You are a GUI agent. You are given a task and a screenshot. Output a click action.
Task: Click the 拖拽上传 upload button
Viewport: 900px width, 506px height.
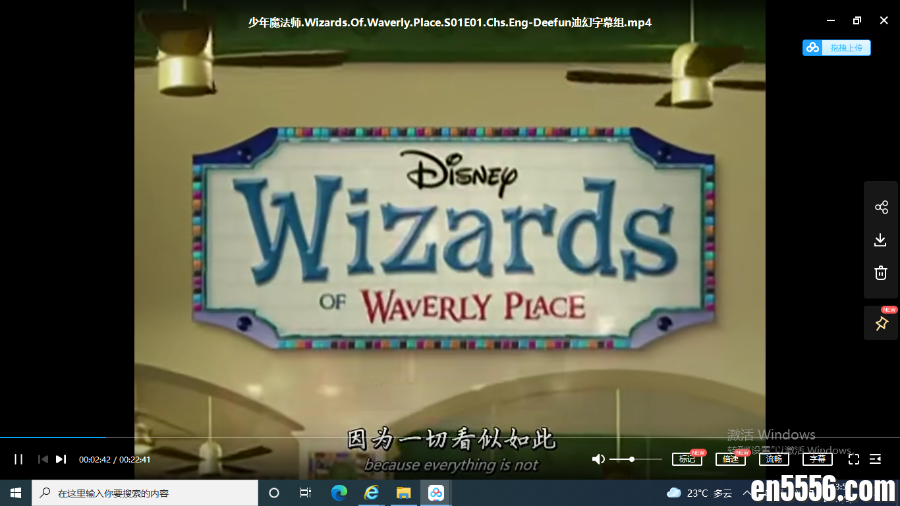point(836,48)
